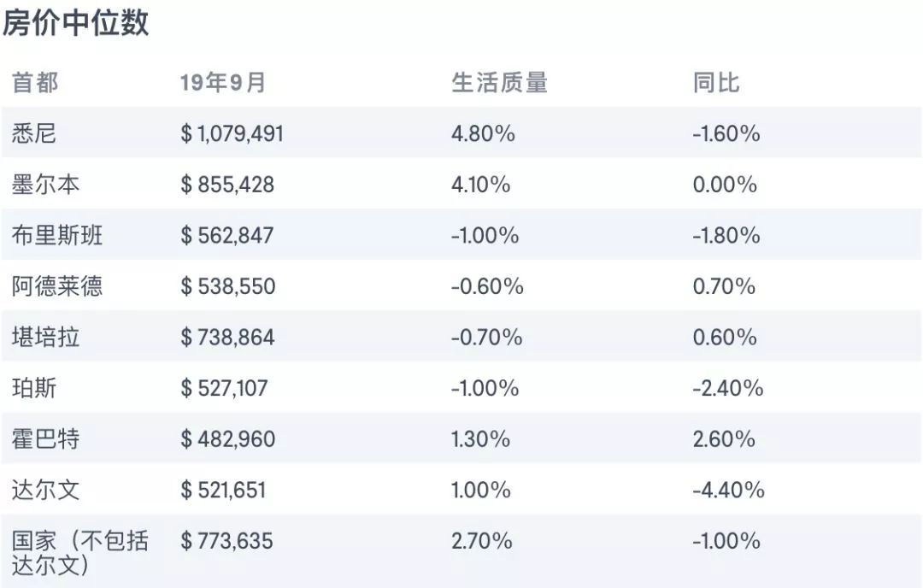The width and height of the screenshot is (923, 588).
Task: Select the 霍巴特 row label
Action: [45, 439]
